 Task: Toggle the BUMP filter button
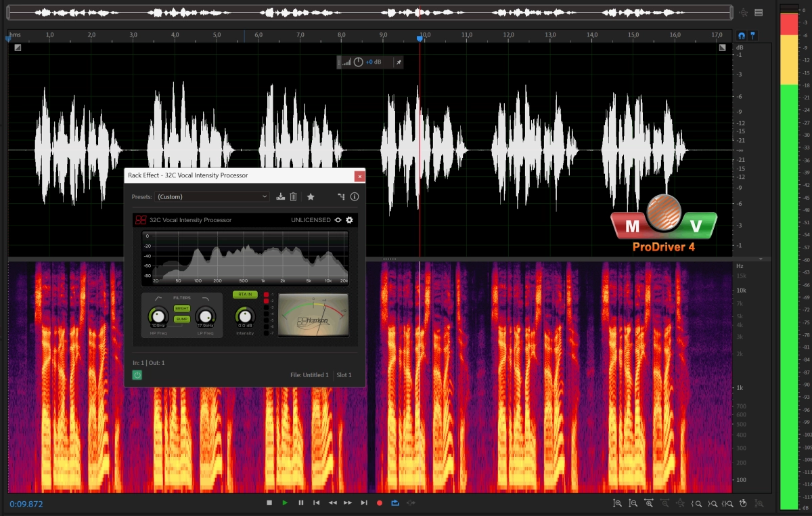tap(182, 319)
